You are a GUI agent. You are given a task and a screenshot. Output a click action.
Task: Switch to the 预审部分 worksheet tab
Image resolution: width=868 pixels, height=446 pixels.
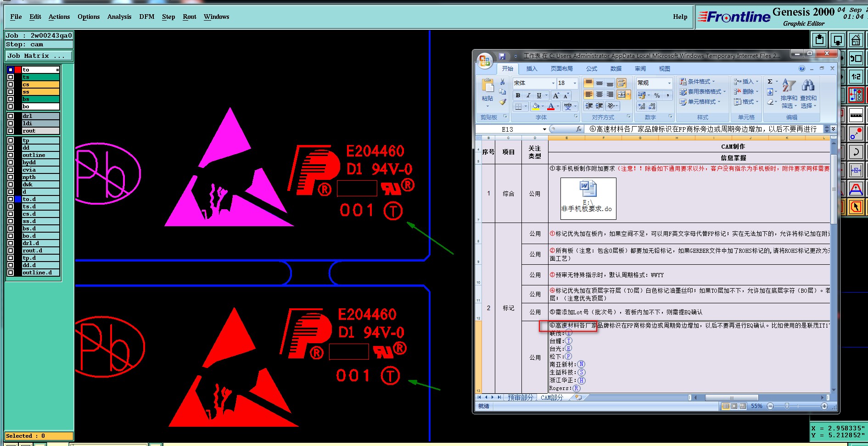(x=520, y=397)
